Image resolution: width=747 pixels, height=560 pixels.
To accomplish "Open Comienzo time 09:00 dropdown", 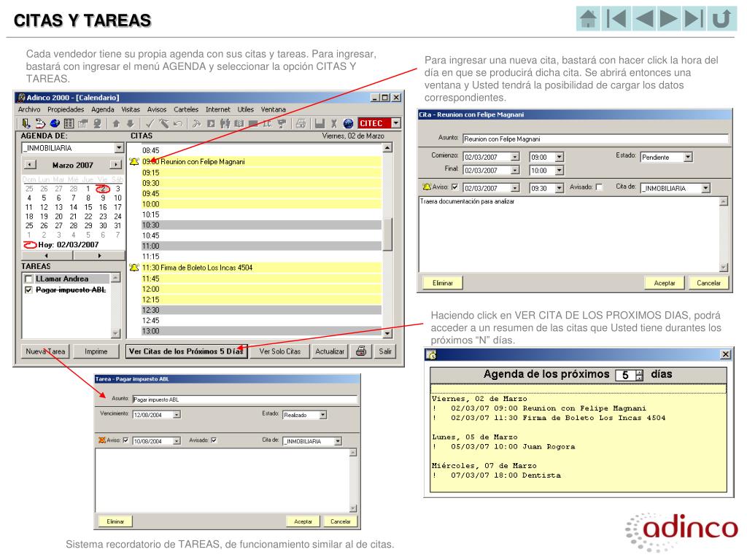I will [560, 157].
